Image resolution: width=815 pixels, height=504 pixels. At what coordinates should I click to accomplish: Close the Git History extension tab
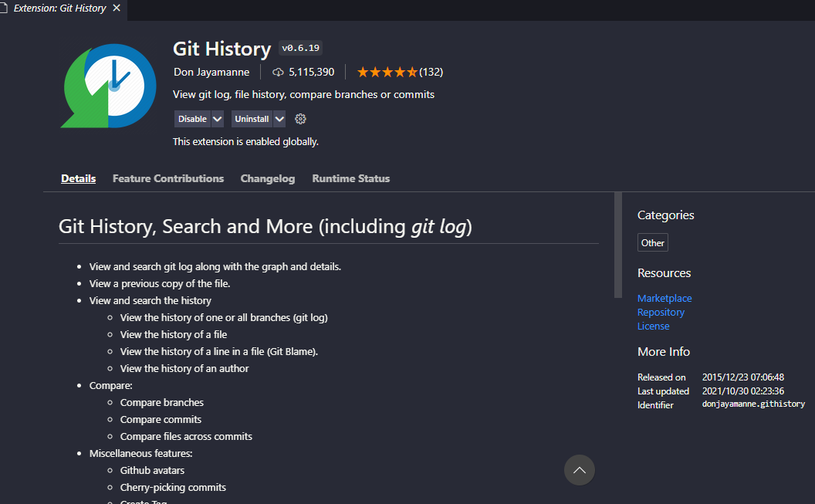(x=117, y=8)
